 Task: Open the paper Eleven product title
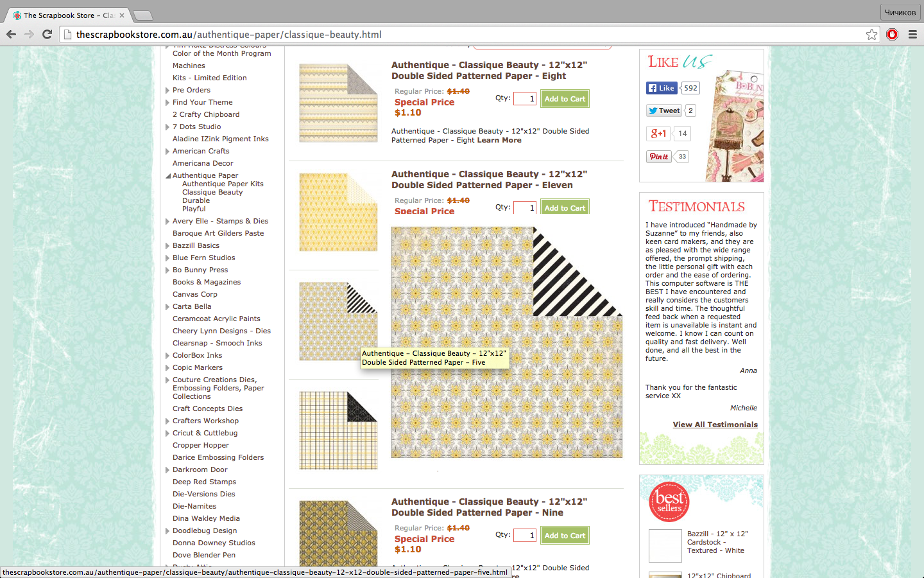pyautogui.click(x=489, y=180)
